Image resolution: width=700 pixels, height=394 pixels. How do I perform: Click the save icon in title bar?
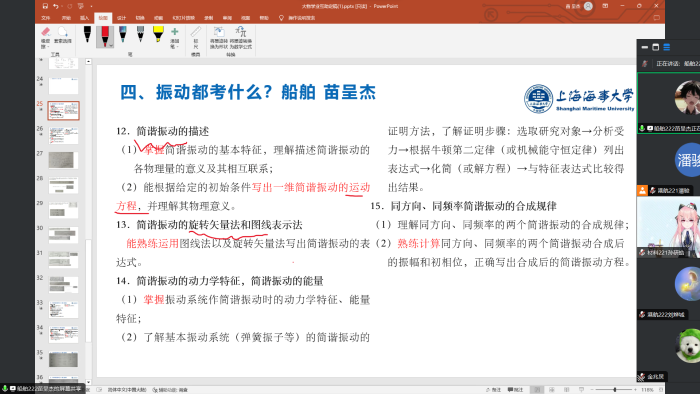pyautogui.click(x=45, y=6)
